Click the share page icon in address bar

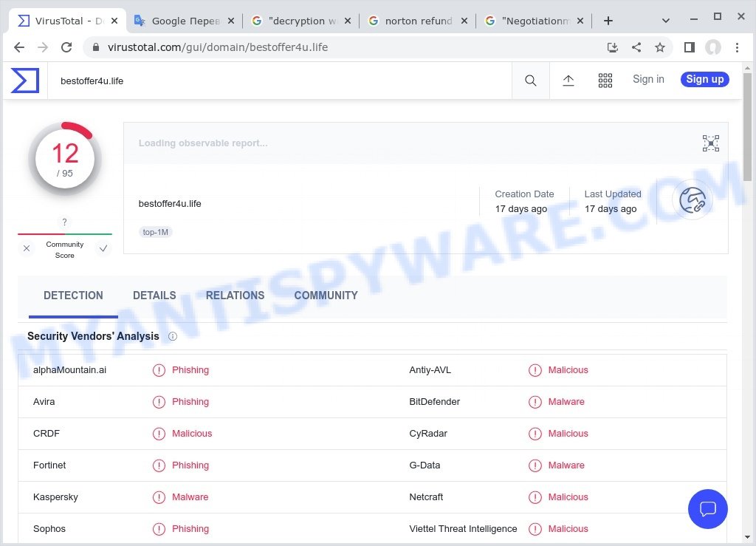[x=636, y=47]
